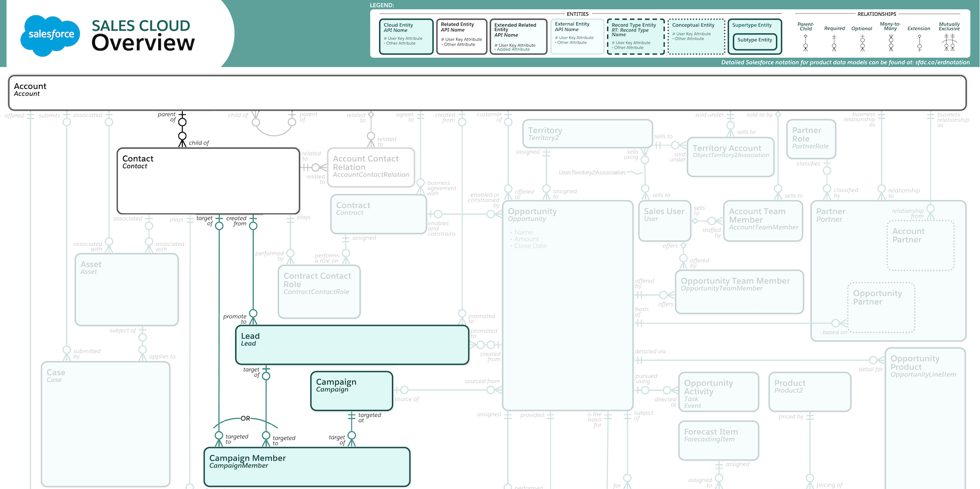Screen dimensions: 980x489
Task: Click the Parent-Child relationship symbol in legend
Action: 806,43
